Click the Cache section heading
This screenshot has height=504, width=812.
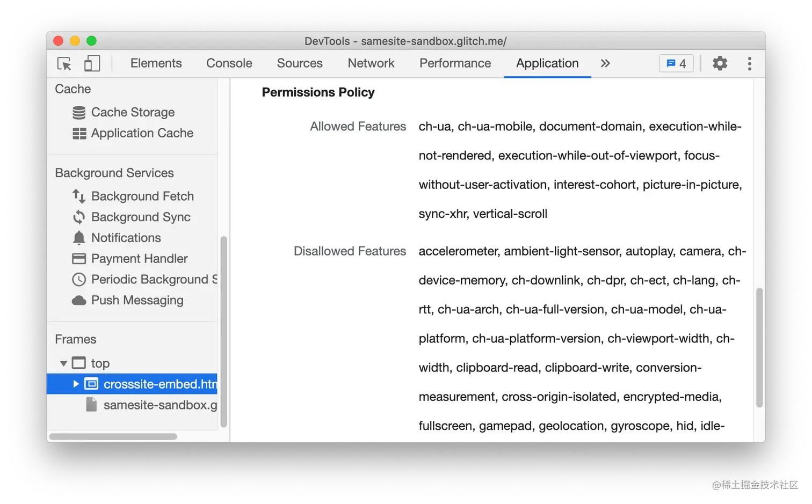[x=73, y=89]
